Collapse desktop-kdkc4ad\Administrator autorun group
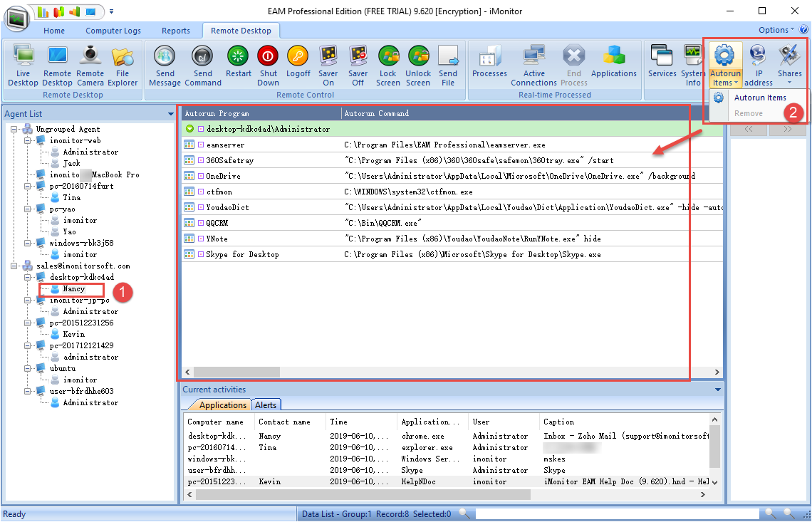 [x=189, y=129]
